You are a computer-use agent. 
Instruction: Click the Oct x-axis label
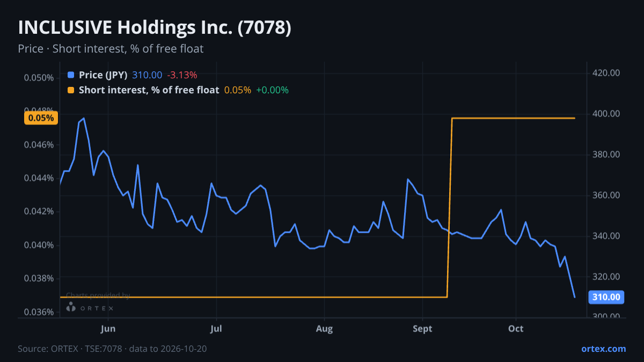pyautogui.click(x=516, y=328)
